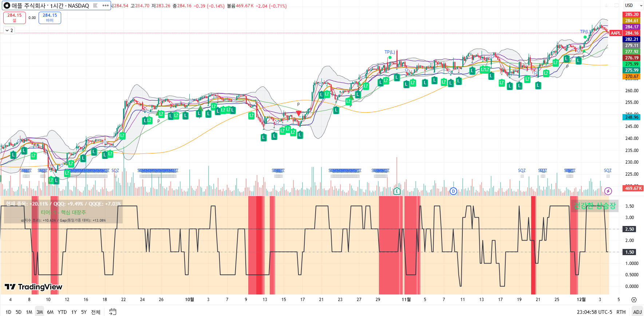Open the RTH session menu
Image resolution: width=644 pixels, height=316 pixels.
click(x=621, y=312)
